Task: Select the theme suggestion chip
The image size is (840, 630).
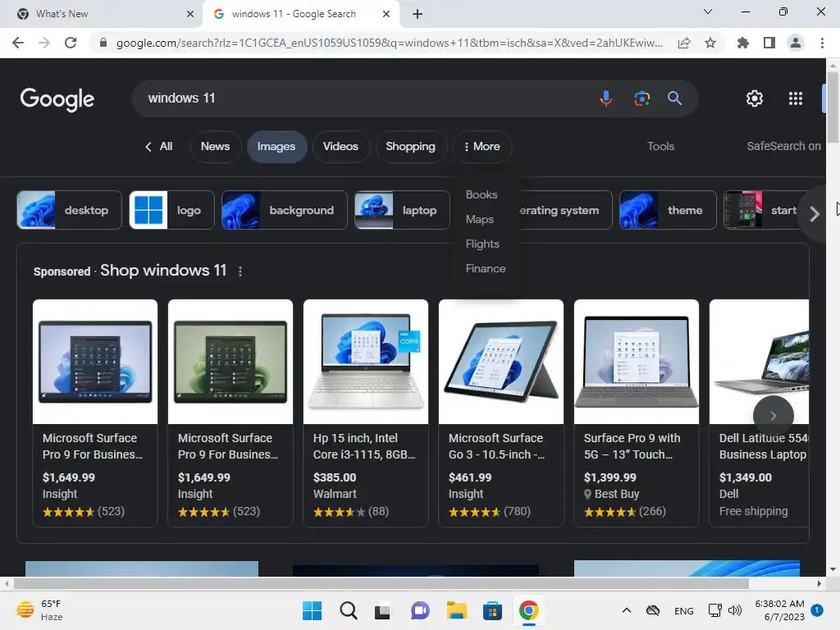Action: tap(668, 210)
